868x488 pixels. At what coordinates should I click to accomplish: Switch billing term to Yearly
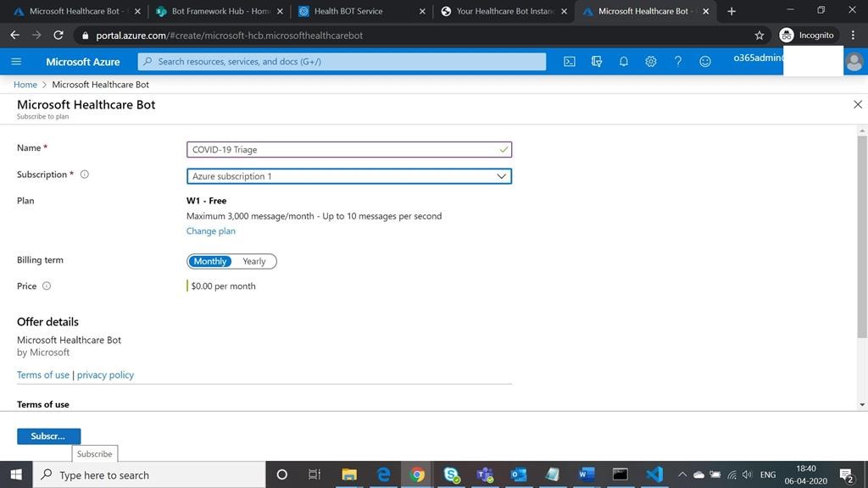pos(254,261)
